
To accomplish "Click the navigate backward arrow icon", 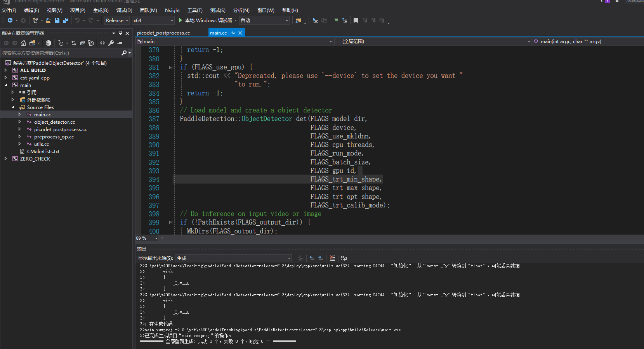I will pyautogui.click(x=10, y=20).
